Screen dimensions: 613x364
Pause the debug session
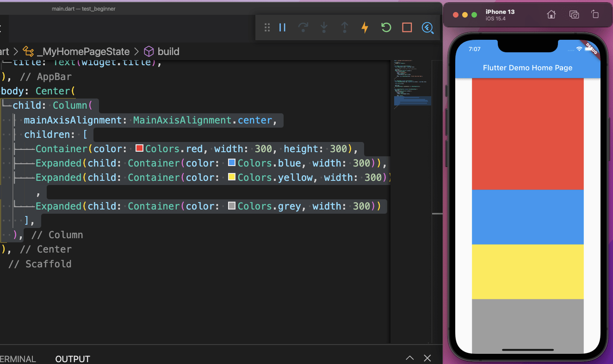tap(282, 28)
